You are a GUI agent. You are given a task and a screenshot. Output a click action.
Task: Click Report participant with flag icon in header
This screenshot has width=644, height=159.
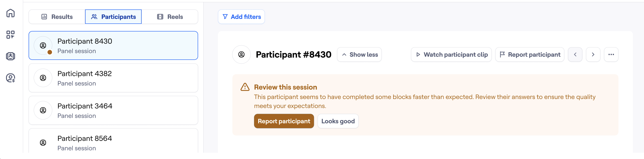point(530,55)
